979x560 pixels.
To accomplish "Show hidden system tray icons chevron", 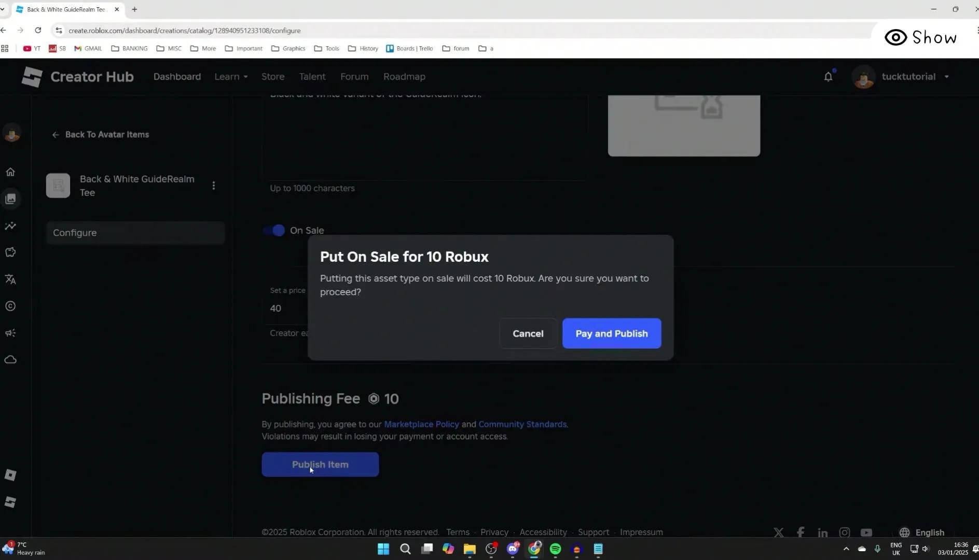I will (846, 549).
